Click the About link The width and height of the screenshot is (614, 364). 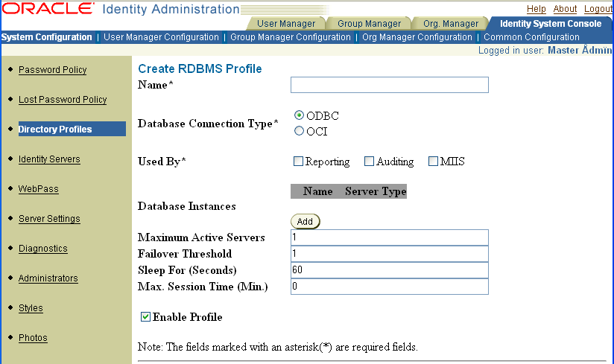(565, 9)
